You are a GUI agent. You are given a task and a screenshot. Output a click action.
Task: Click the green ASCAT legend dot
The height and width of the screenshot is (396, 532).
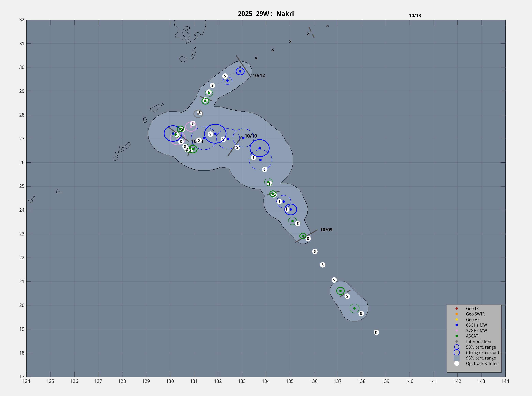point(457,336)
